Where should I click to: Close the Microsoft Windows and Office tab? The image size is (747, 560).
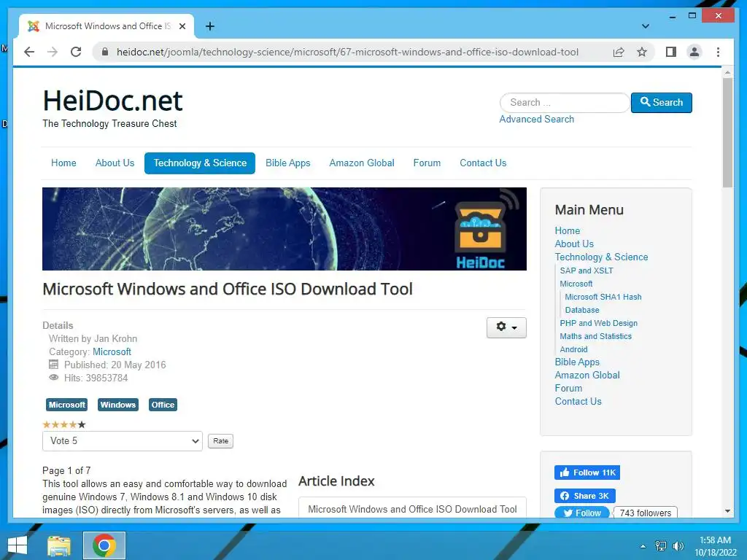pos(182,26)
